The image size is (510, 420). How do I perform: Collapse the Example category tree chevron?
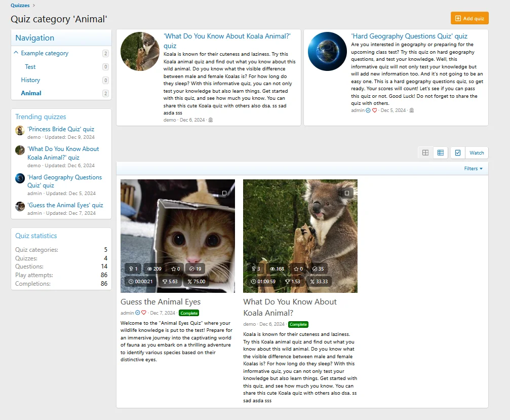tap(16, 53)
